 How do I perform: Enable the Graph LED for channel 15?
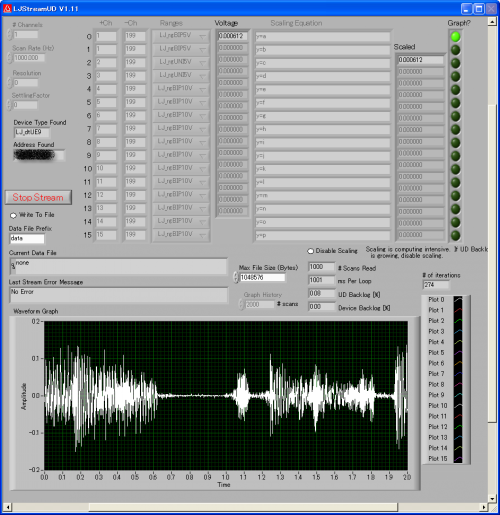click(x=455, y=236)
